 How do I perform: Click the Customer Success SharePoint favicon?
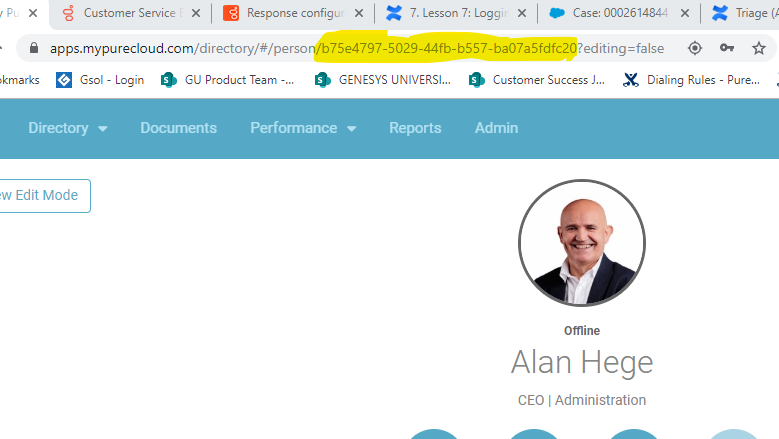[476, 80]
